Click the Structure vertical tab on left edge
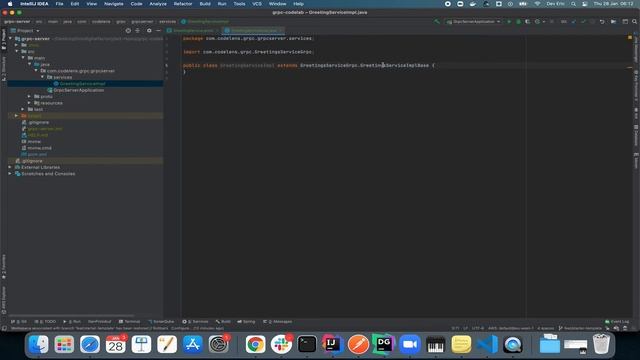The image size is (640, 360). pos(3,69)
